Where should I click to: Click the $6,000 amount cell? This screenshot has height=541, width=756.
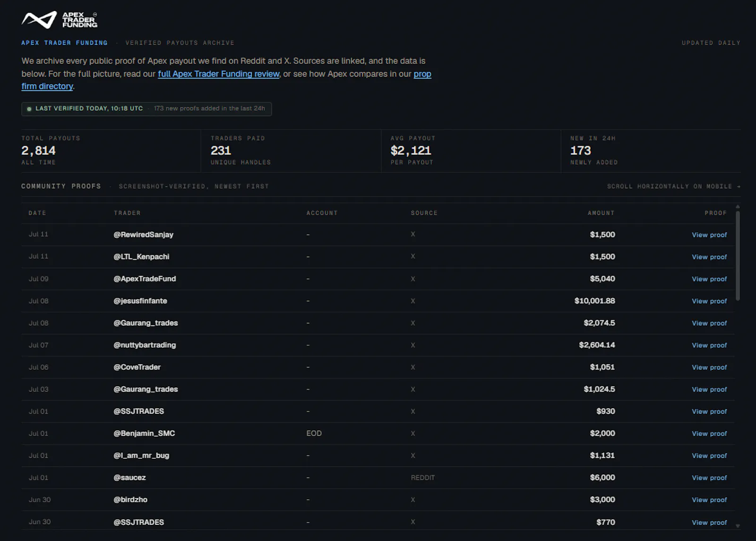click(x=602, y=478)
